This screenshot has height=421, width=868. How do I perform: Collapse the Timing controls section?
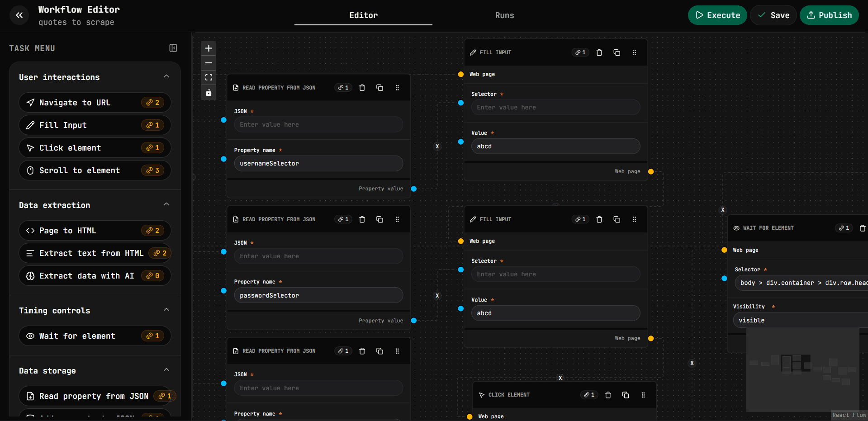click(166, 310)
